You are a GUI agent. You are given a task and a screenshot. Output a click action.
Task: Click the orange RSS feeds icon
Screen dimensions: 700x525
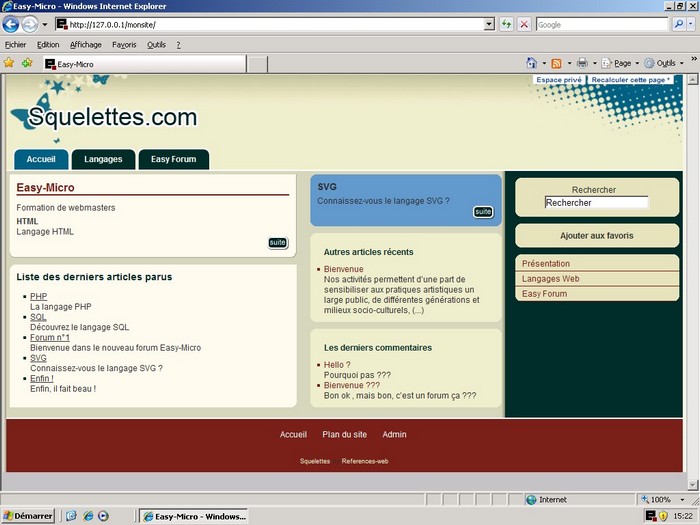tap(556, 63)
